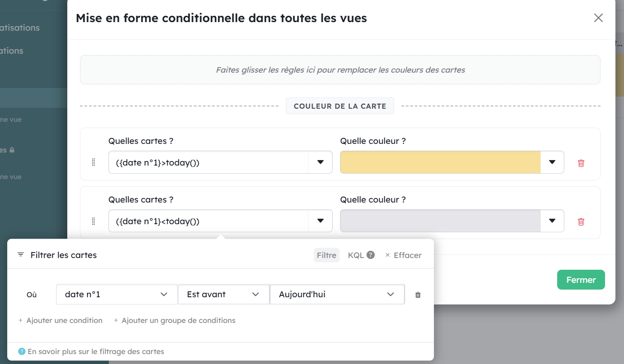624x364 pixels.
Task: Open the date n°1 field selector
Action: pyautogui.click(x=116, y=295)
